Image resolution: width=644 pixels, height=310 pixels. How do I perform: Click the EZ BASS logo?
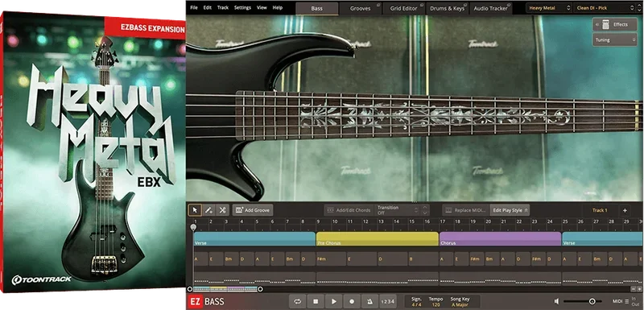point(207,302)
